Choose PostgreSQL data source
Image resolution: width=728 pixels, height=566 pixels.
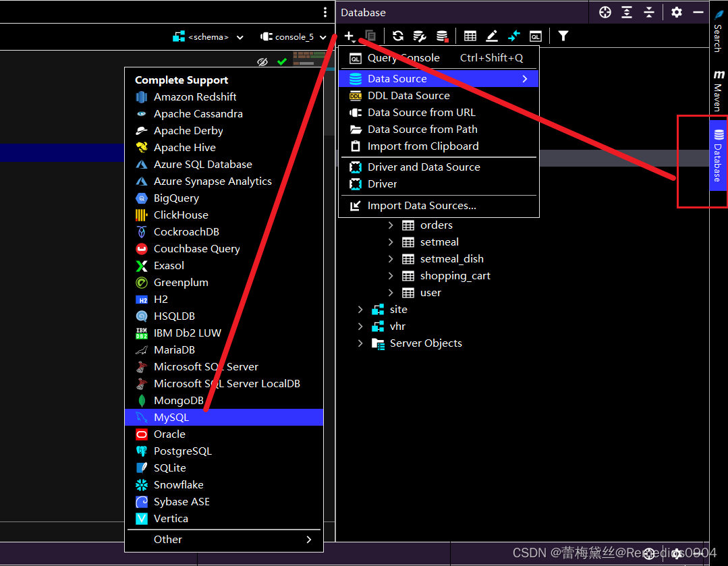click(x=224, y=451)
